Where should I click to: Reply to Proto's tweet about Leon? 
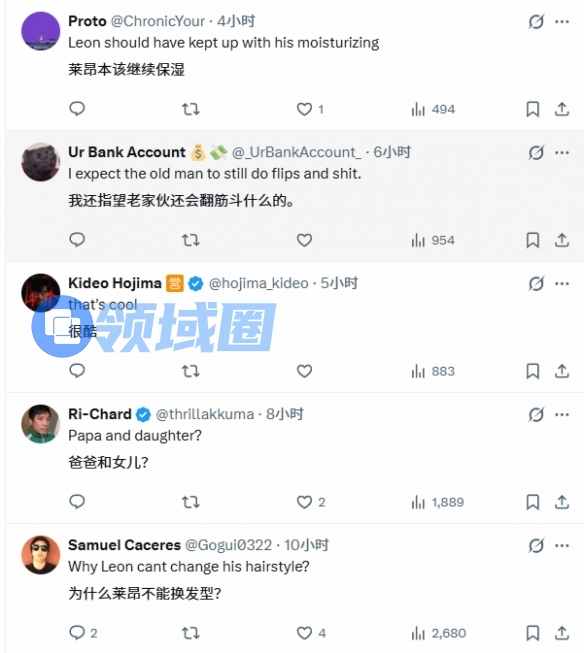pyautogui.click(x=77, y=109)
